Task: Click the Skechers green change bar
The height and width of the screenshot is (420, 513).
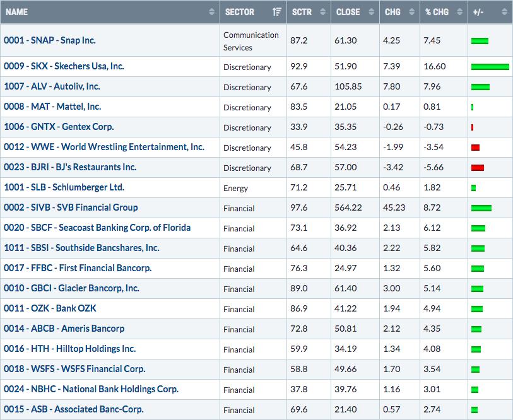Action: 490,67
